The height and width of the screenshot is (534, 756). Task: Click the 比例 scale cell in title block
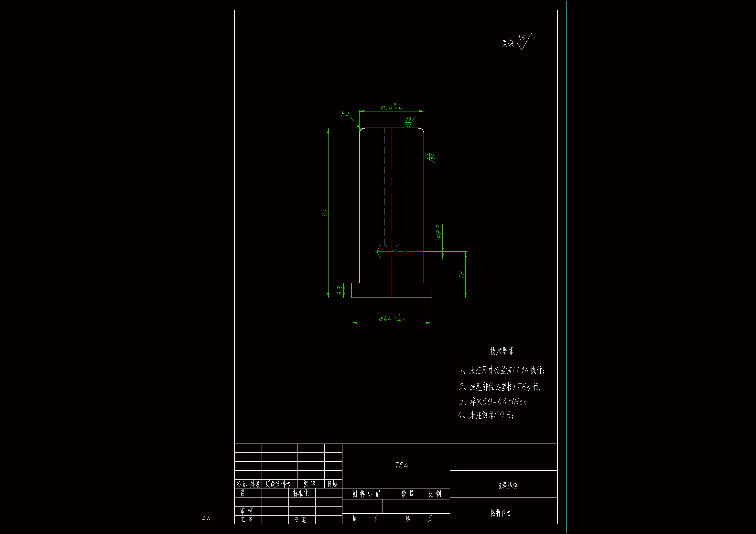435,494
